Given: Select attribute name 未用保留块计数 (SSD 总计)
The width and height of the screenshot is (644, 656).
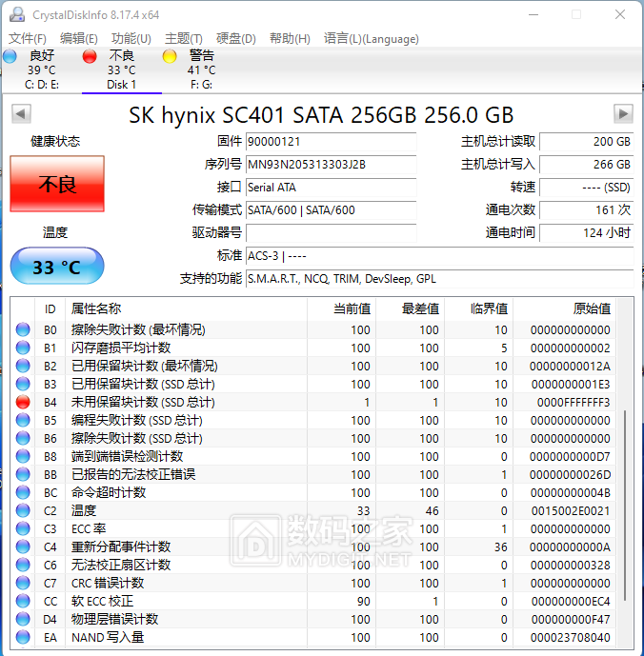Looking at the screenshot, I should coord(143,402).
